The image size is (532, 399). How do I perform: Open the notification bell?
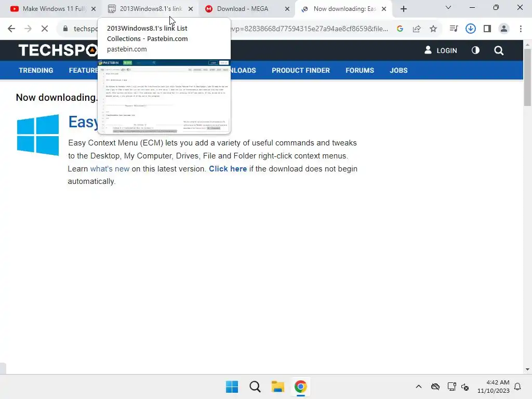[518, 387]
